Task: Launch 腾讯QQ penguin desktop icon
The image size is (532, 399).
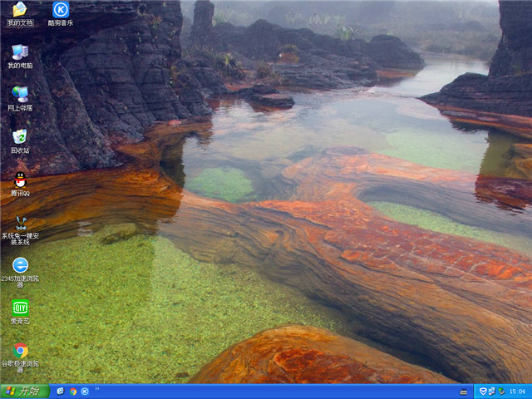Action: [x=20, y=179]
